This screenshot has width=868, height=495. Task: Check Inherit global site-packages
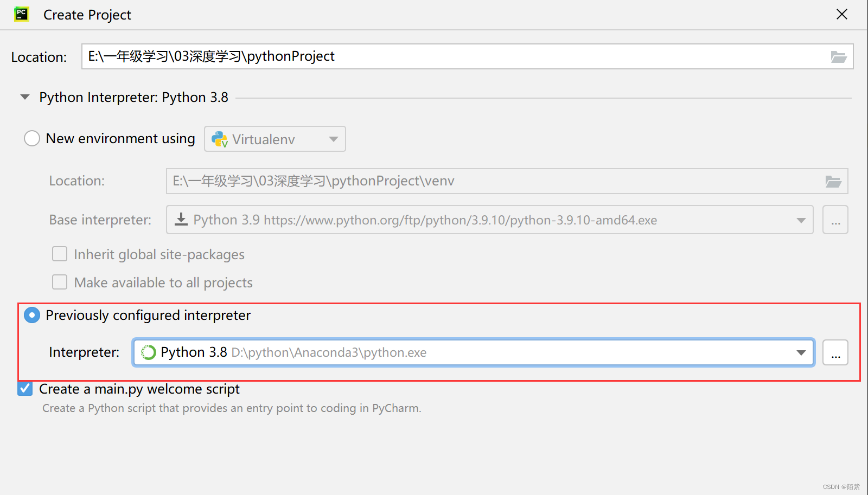point(60,254)
